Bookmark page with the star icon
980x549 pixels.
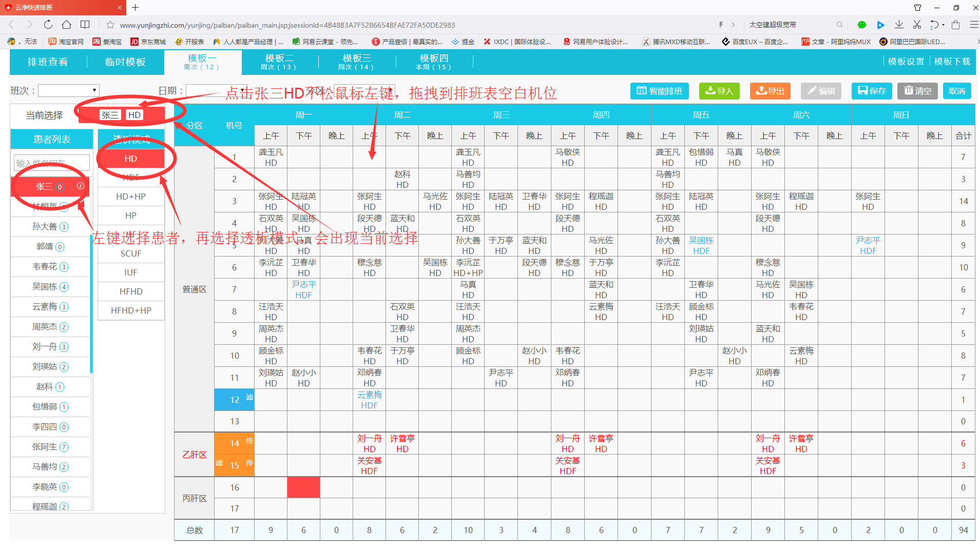tap(110, 25)
